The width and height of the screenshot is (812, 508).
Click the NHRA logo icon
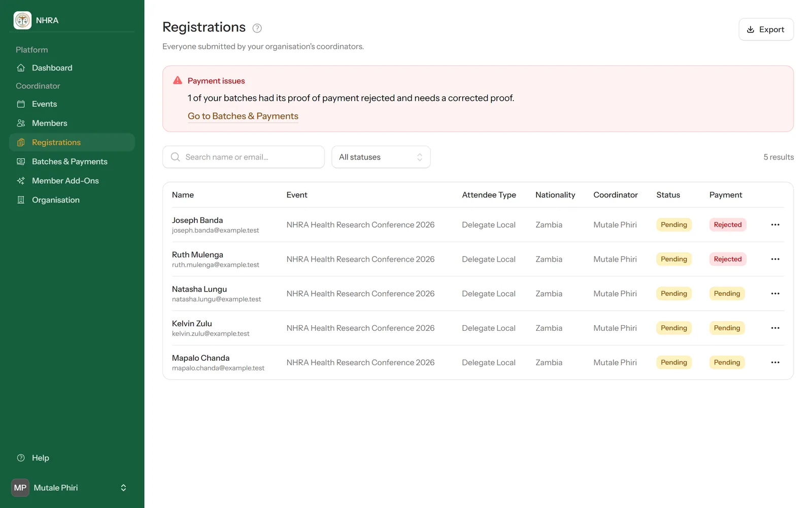coord(22,20)
